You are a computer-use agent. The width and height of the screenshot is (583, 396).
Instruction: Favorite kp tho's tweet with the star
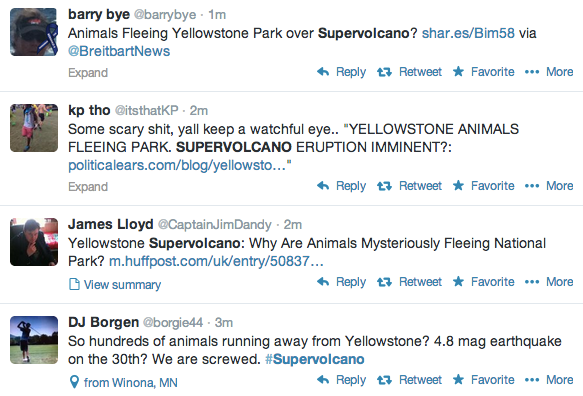483,186
